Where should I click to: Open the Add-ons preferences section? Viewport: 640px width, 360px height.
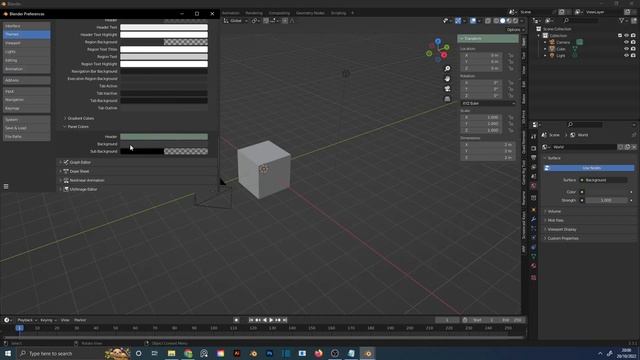pyautogui.click(x=27, y=80)
